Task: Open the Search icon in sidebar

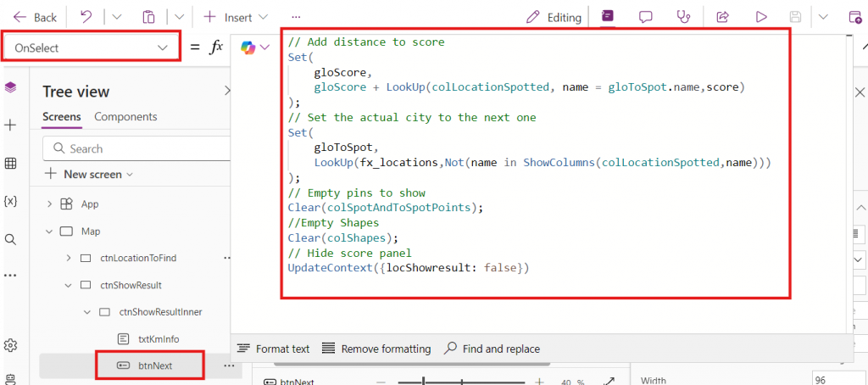Action: (x=10, y=239)
